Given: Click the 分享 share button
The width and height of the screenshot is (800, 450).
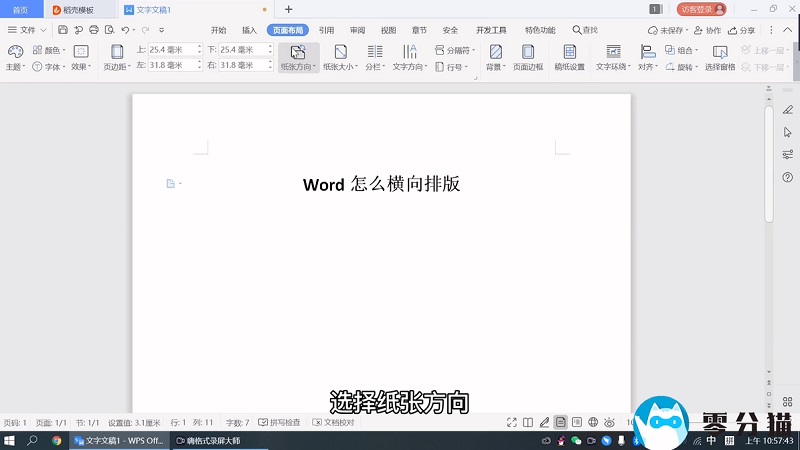Looking at the screenshot, I should (x=741, y=30).
